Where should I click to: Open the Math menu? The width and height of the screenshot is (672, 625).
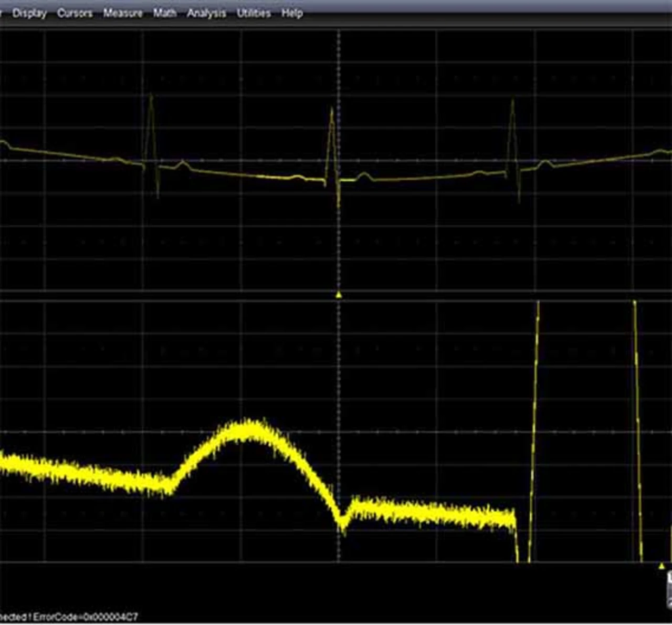tap(164, 13)
